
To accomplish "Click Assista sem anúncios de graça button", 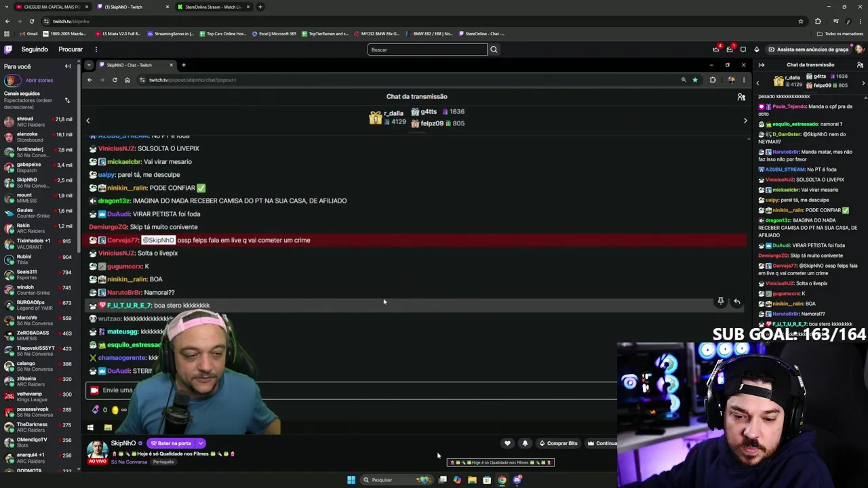I will [x=808, y=49].
